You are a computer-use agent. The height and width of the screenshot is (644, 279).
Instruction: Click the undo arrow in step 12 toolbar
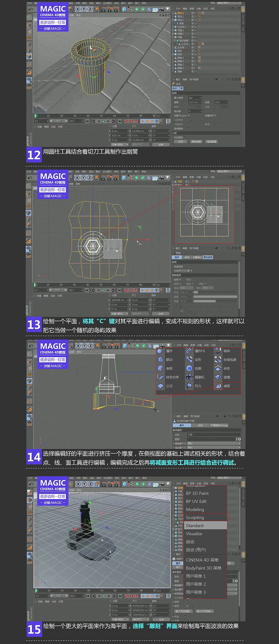pyautogui.click(x=30, y=9)
